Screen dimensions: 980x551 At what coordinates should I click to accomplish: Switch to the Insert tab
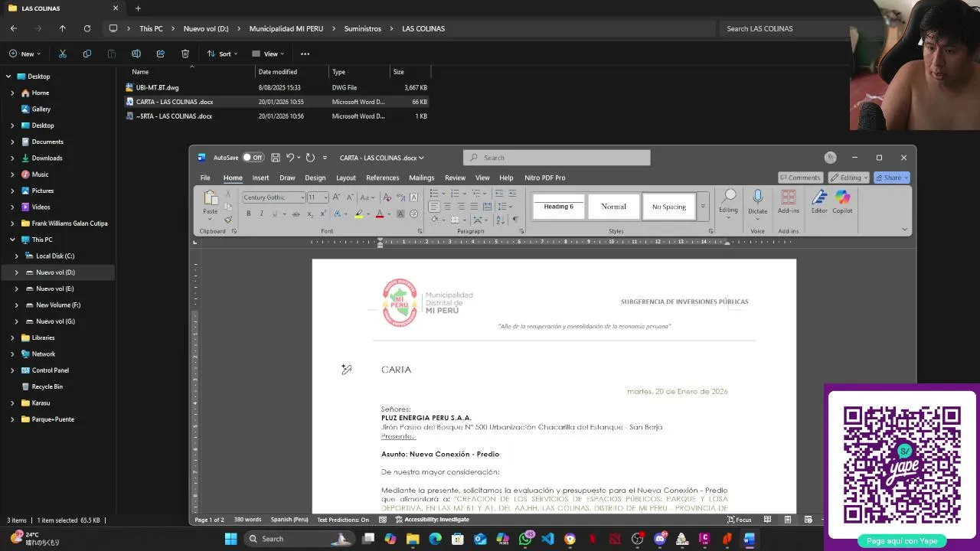(x=260, y=178)
